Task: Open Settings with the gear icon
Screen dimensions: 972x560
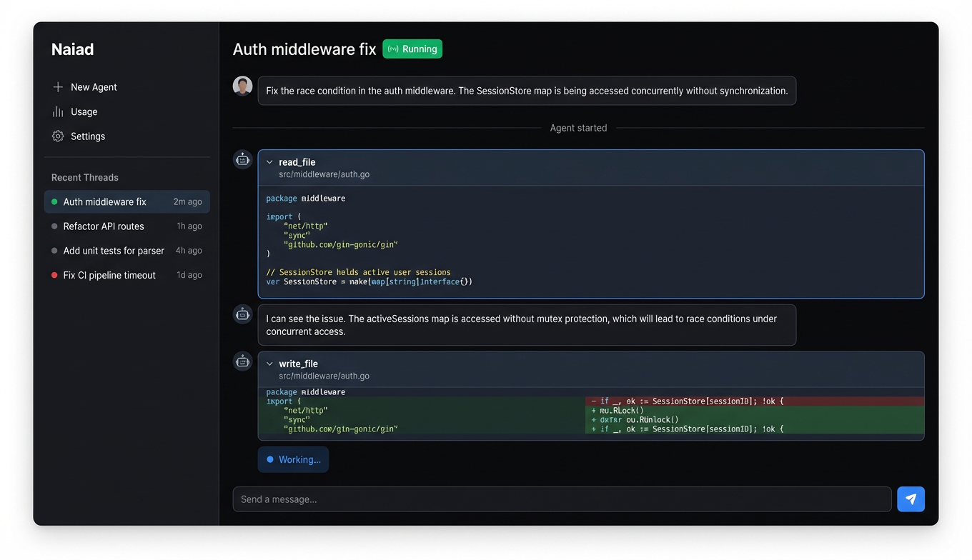Action: click(x=57, y=136)
